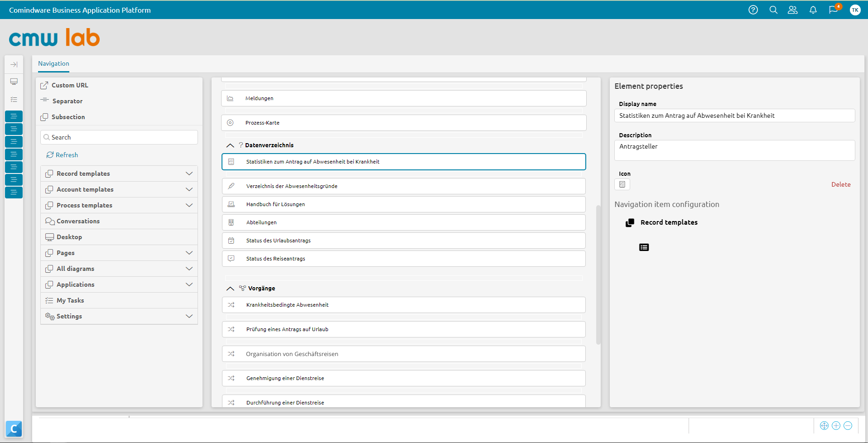The height and width of the screenshot is (443, 868).
Task: Open global search magnifier in header
Action: tap(773, 10)
